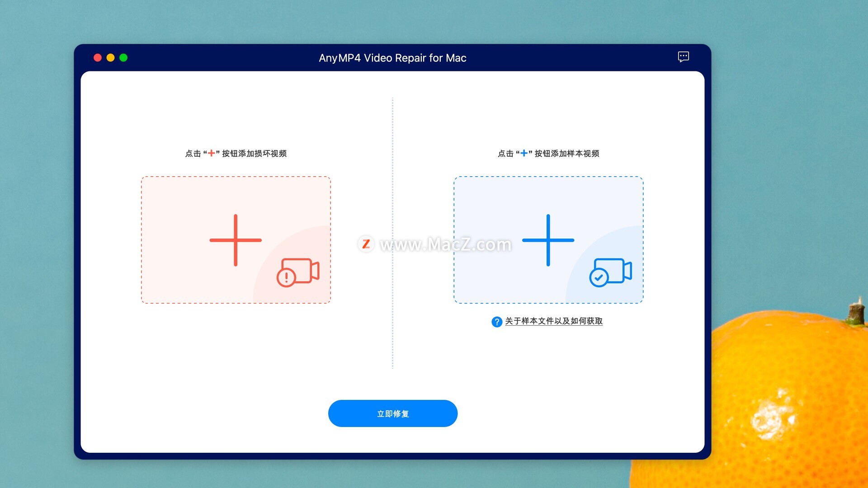
Task: Click the blue question mark help icon
Action: [x=496, y=322]
